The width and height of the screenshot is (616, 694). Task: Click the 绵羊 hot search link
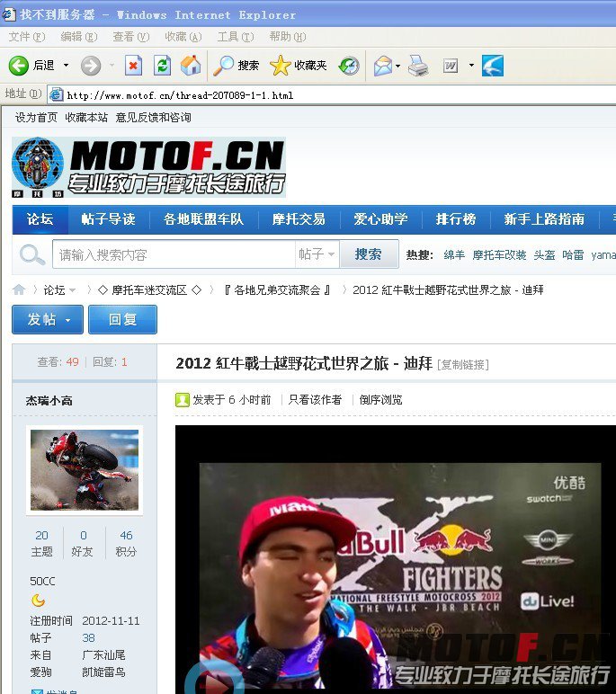point(454,255)
